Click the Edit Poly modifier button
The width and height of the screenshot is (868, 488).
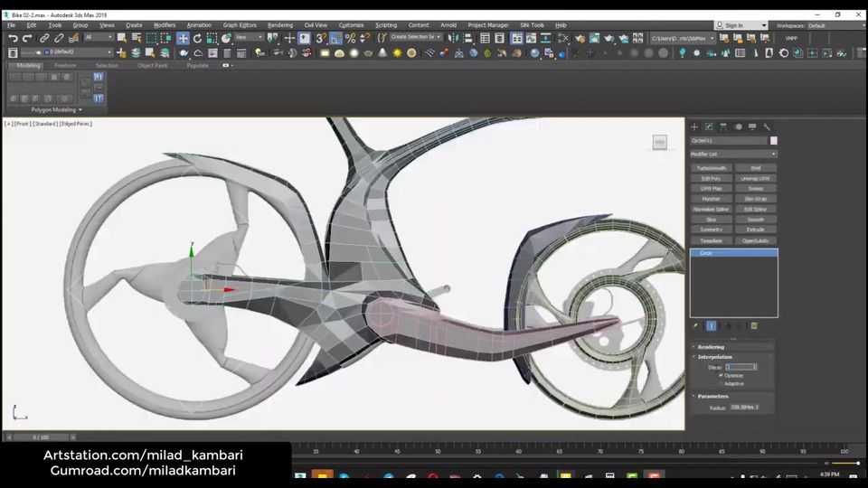point(711,178)
